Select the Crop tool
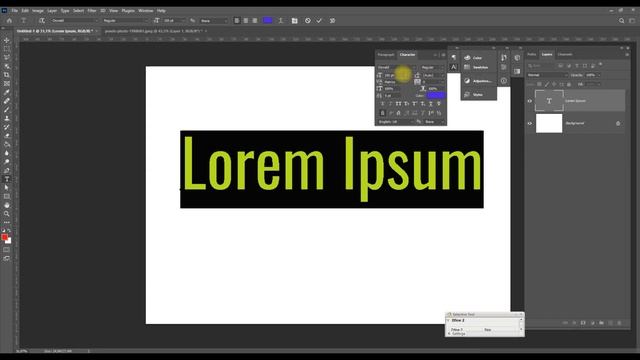Image resolution: width=640 pixels, height=360 pixels. coord(7,75)
